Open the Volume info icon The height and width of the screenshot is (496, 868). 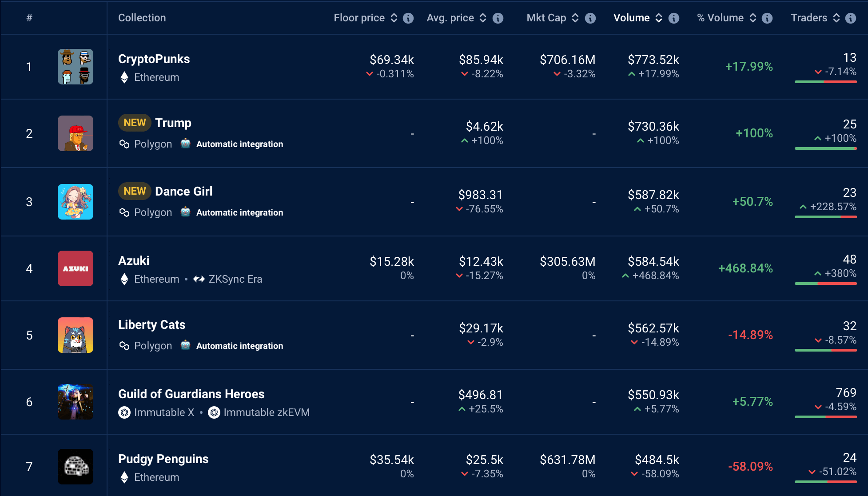click(674, 18)
